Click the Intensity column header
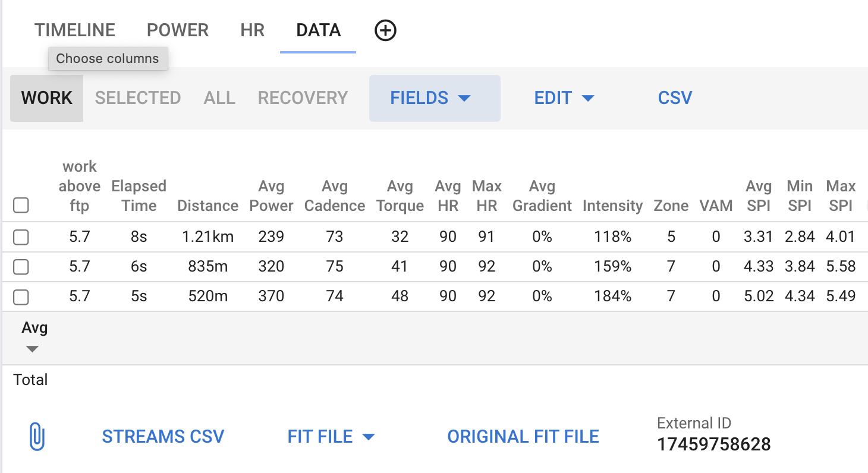 (x=612, y=206)
